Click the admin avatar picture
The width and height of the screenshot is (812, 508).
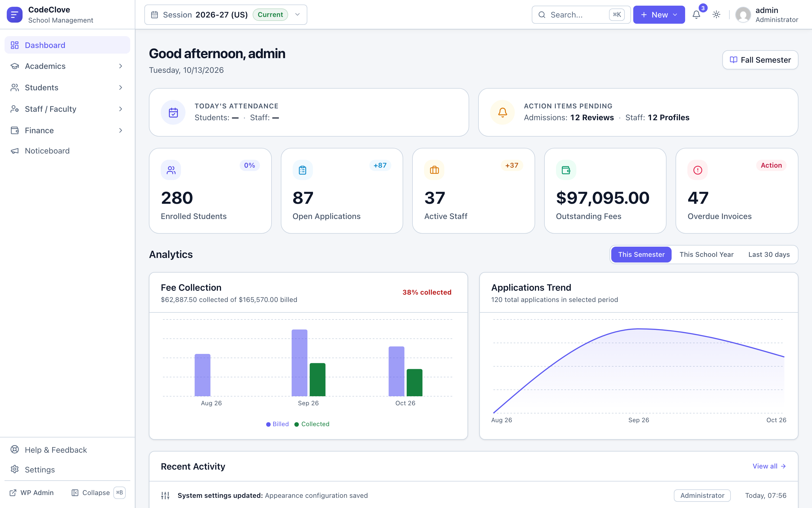coord(743,15)
